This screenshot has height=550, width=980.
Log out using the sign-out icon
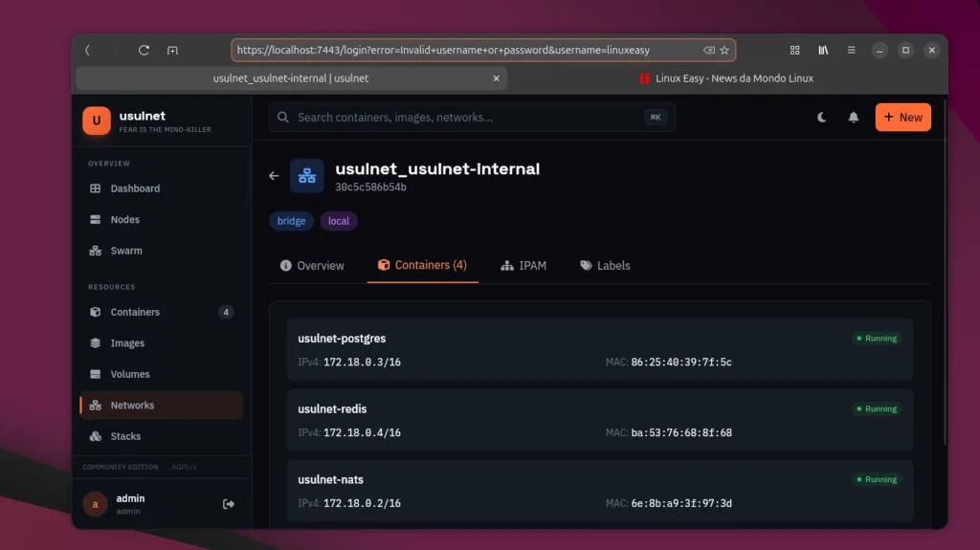click(229, 504)
